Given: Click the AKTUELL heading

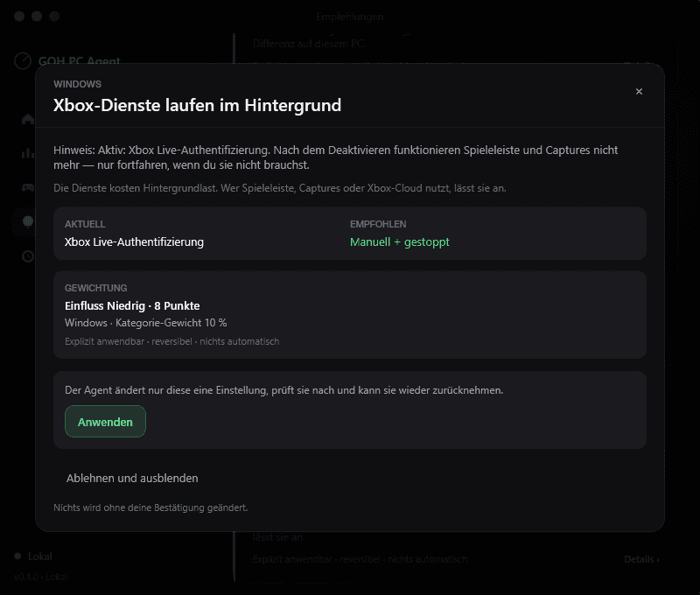Looking at the screenshot, I should [85, 224].
